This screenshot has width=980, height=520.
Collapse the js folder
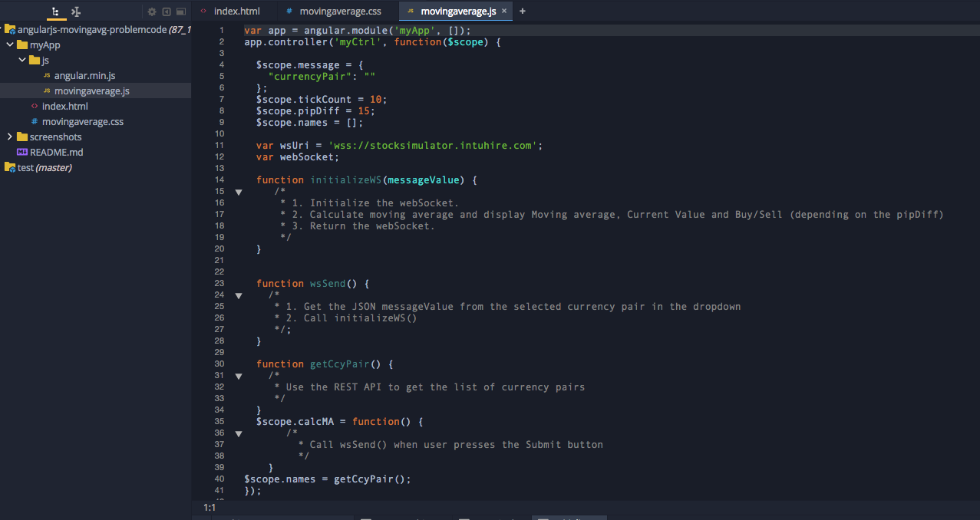point(22,61)
